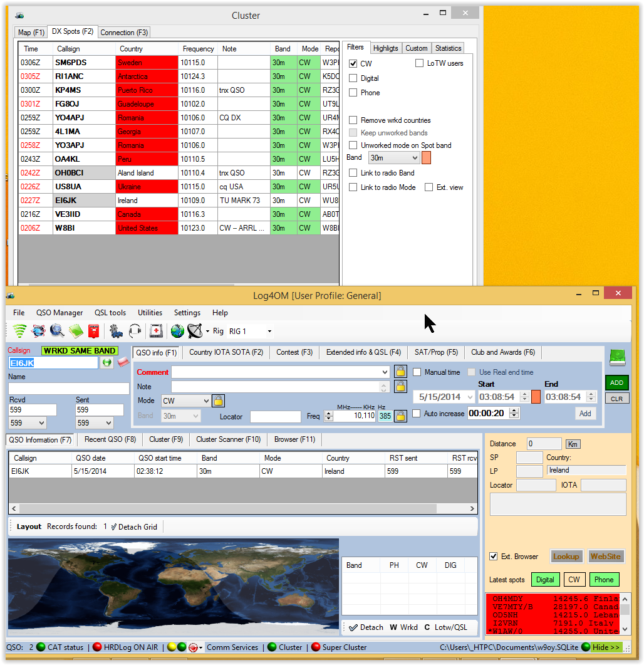Open the gears utilities toolbar icon
The width and height of the screenshot is (644, 665).
click(117, 331)
